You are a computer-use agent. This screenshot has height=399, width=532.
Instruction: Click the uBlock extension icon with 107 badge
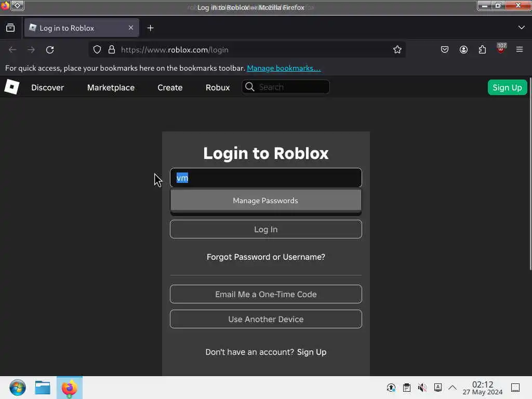(x=501, y=48)
